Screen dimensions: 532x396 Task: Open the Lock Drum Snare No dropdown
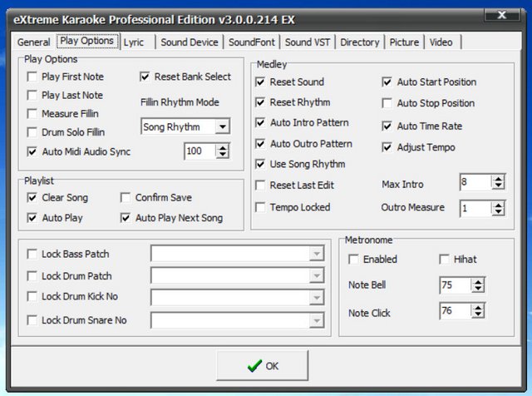(x=317, y=320)
